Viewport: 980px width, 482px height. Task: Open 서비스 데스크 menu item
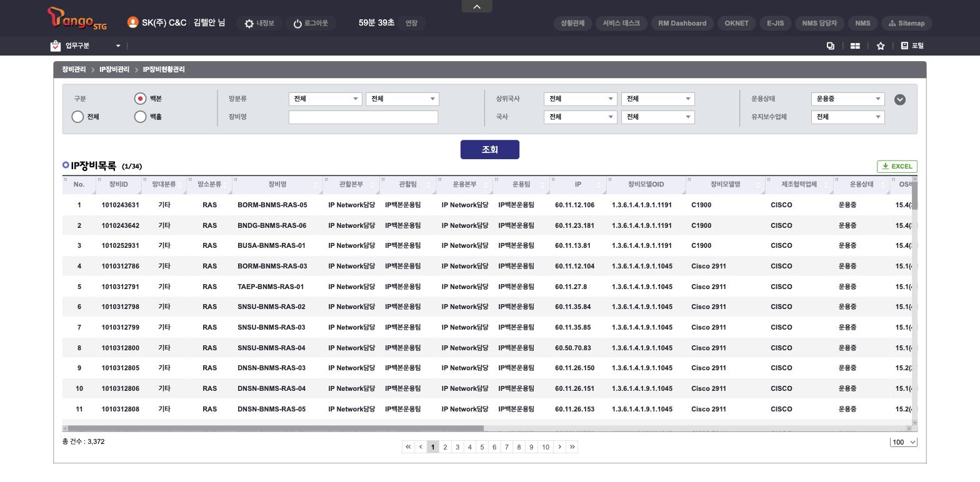[x=621, y=23]
